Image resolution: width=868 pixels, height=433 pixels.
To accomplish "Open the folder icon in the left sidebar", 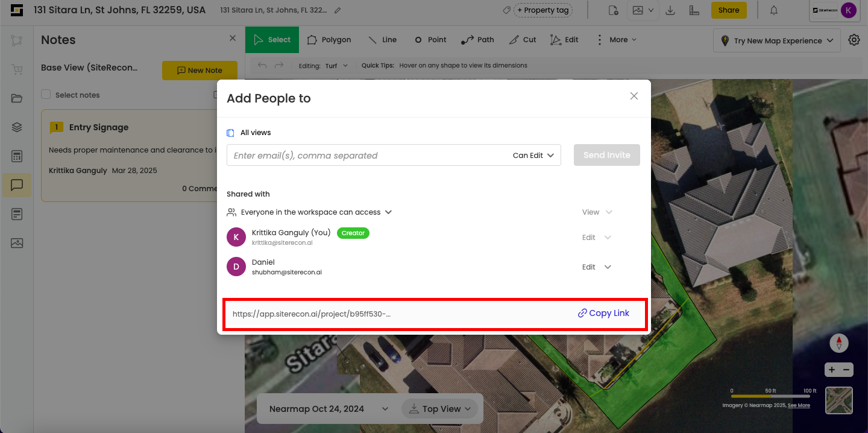I will pos(17,98).
